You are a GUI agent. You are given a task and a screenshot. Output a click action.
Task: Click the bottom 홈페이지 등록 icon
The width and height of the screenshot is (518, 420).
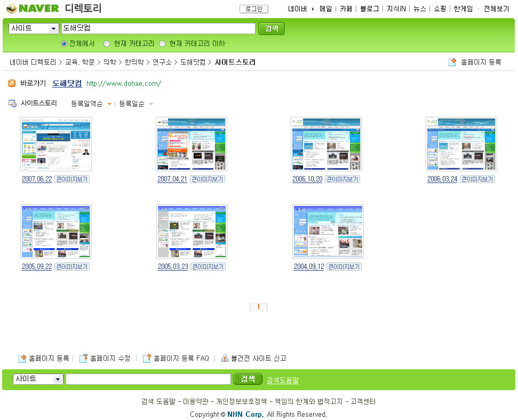(22, 358)
